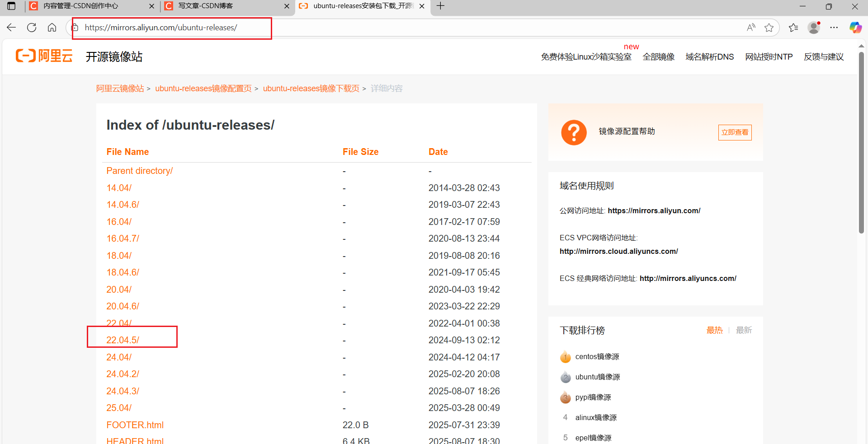
Task: Close the 写文章-CSDN博客 tab
Action: click(287, 6)
